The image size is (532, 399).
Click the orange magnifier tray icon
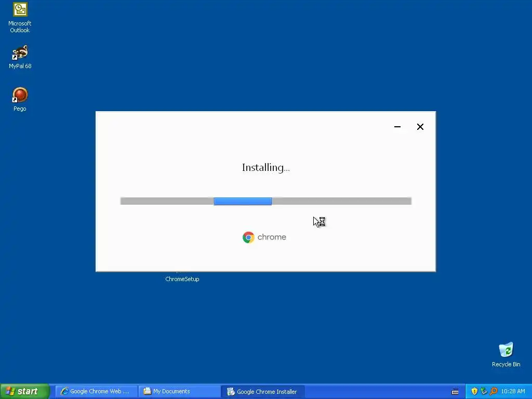[494, 391]
